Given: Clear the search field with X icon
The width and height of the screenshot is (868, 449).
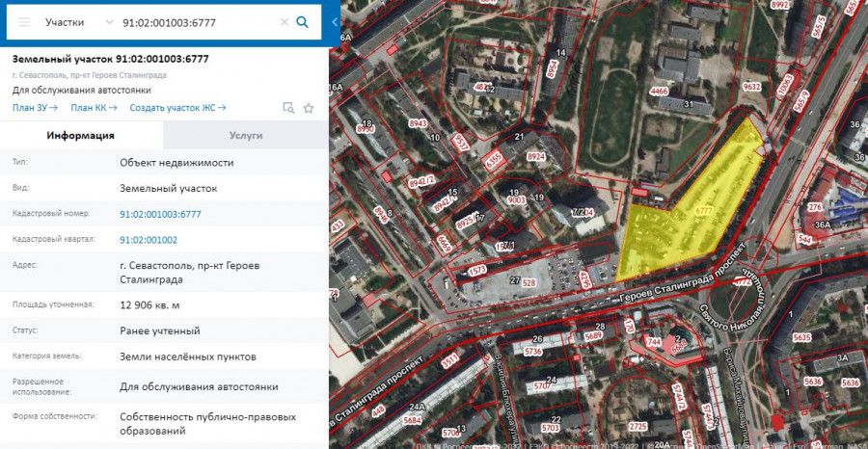Looking at the screenshot, I should tap(284, 22).
